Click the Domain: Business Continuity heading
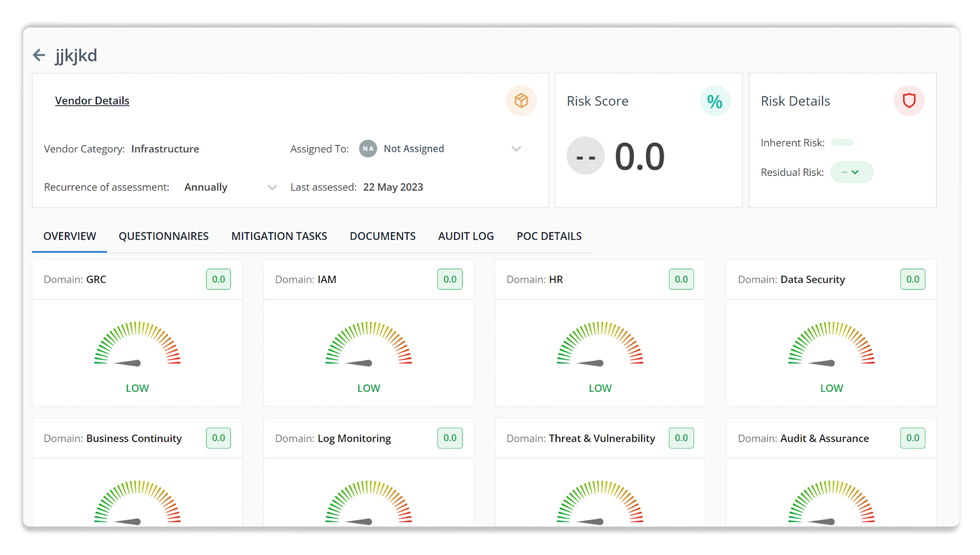Viewport: 980px width, 555px height. tap(112, 439)
